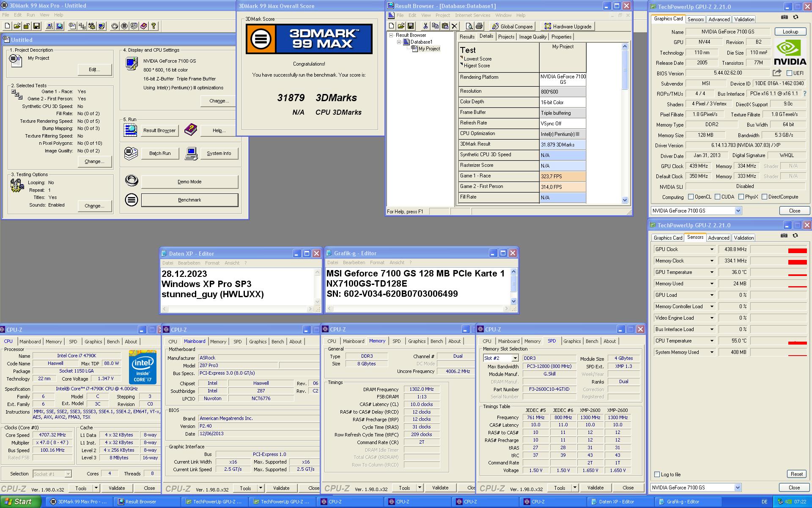The image size is (812, 508).
Task: Click scroll down arrow in Result Browser details
Action: (x=625, y=200)
